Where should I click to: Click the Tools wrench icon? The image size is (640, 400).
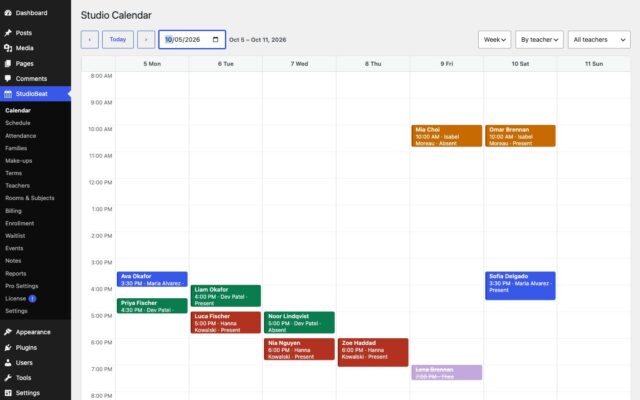8,378
